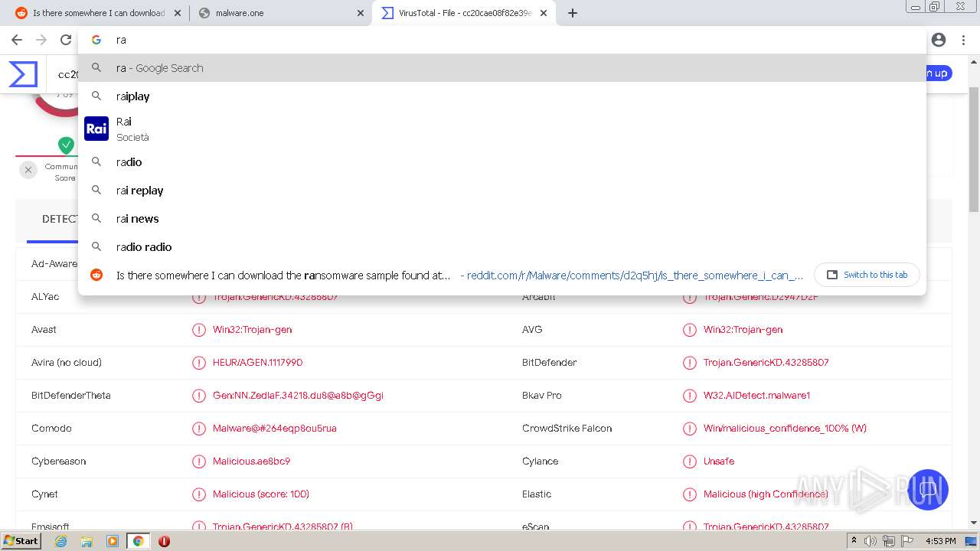
Task: Click the alert icon beside Unsafe for Cylance
Action: pyautogui.click(x=690, y=461)
